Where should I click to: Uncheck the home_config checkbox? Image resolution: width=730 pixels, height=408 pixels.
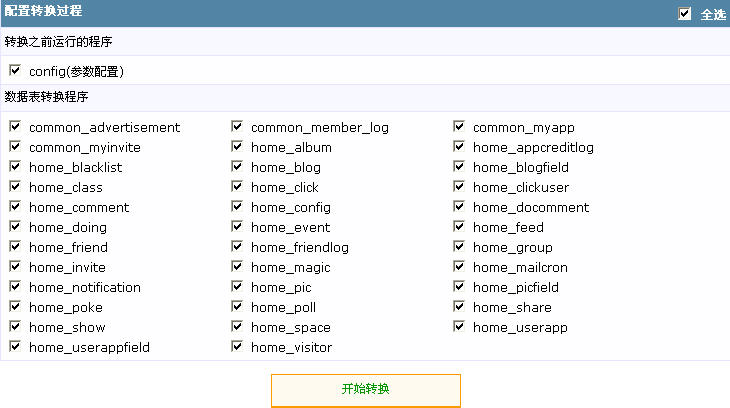click(237, 207)
